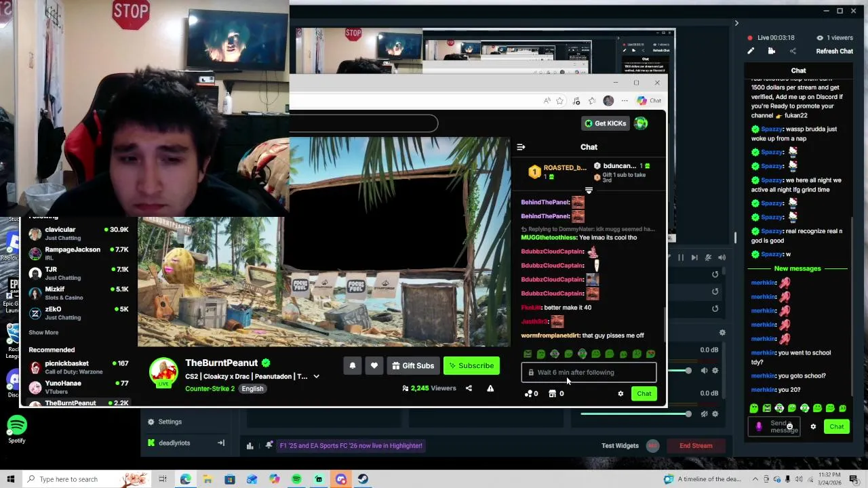Click the Gift Subs button

coord(412,366)
